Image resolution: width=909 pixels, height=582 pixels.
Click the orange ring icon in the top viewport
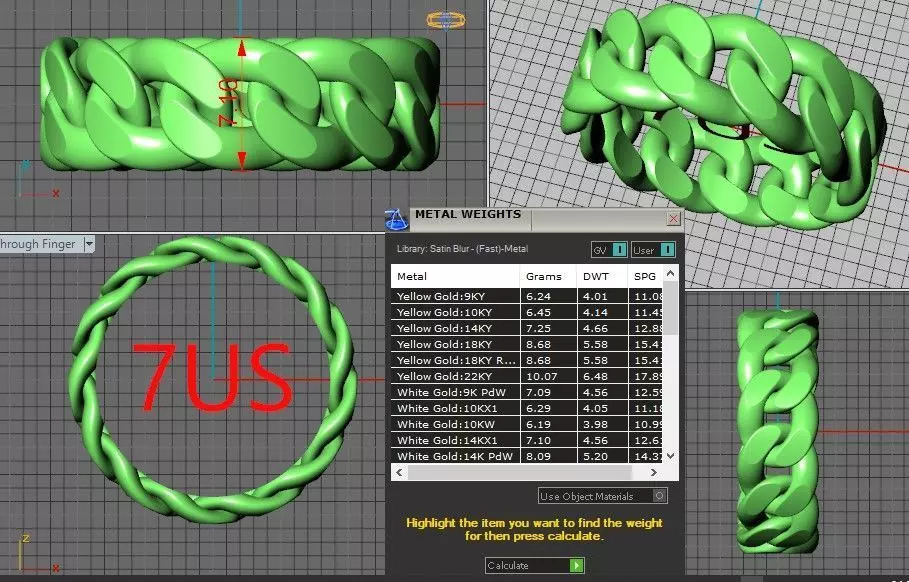[x=446, y=20]
